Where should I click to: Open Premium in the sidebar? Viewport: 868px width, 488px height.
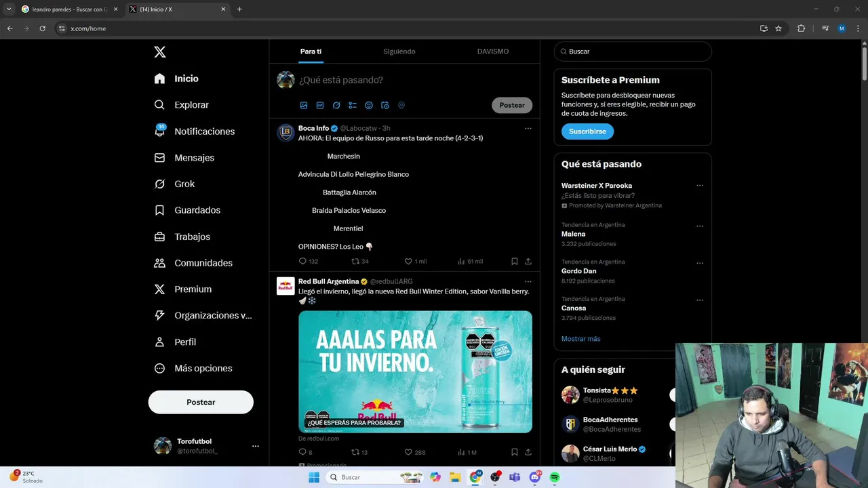[183, 289]
